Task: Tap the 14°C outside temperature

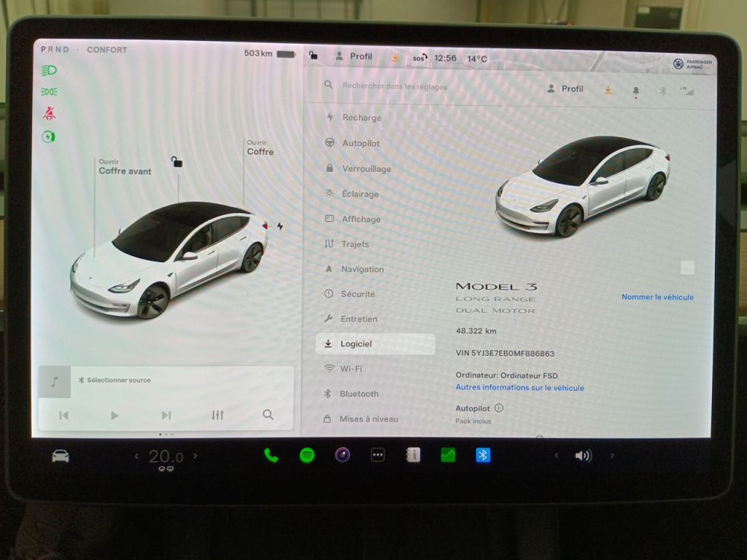Action: click(477, 59)
